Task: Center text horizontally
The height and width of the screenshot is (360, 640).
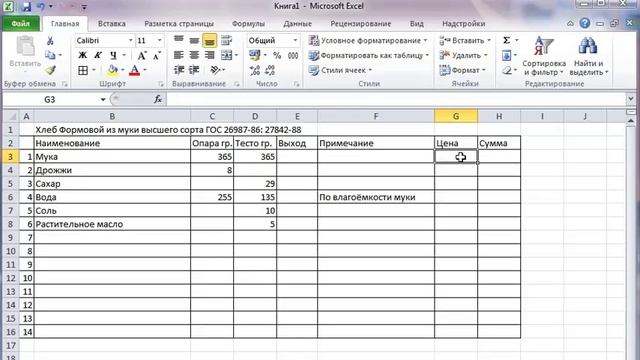Action: 194,55
